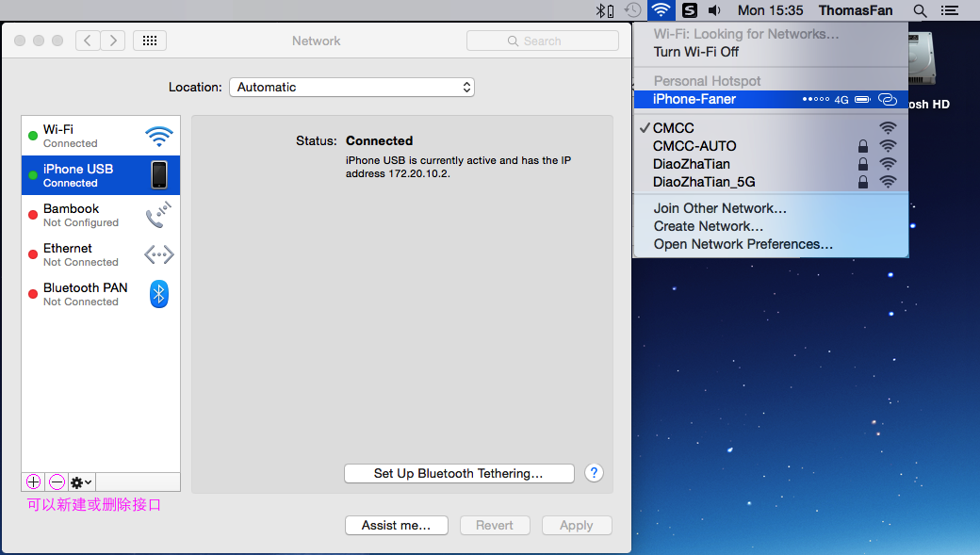The width and height of the screenshot is (980, 555).
Task: Click the Search field in Network window
Action: tap(543, 41)
